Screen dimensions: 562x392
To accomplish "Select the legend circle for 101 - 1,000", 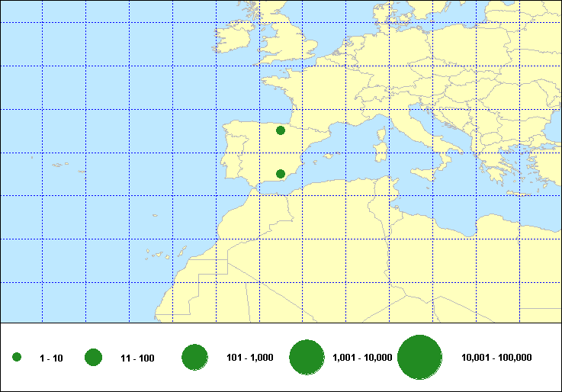I will [x=195, y=357].
